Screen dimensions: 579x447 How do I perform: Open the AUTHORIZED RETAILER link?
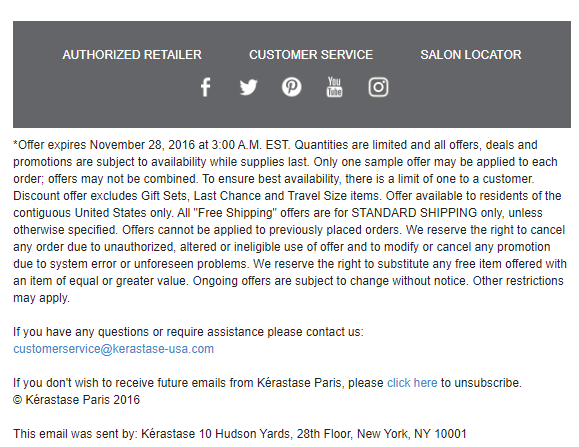click(x=132, y=55)
